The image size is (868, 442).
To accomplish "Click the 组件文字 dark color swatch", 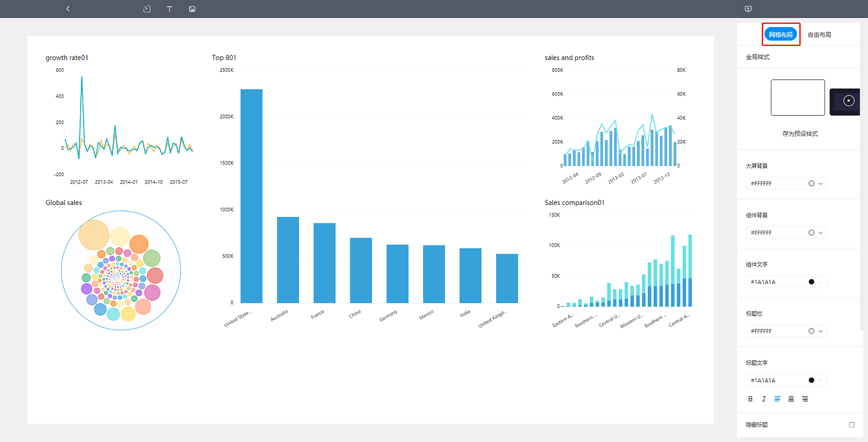I will (811, 282).
